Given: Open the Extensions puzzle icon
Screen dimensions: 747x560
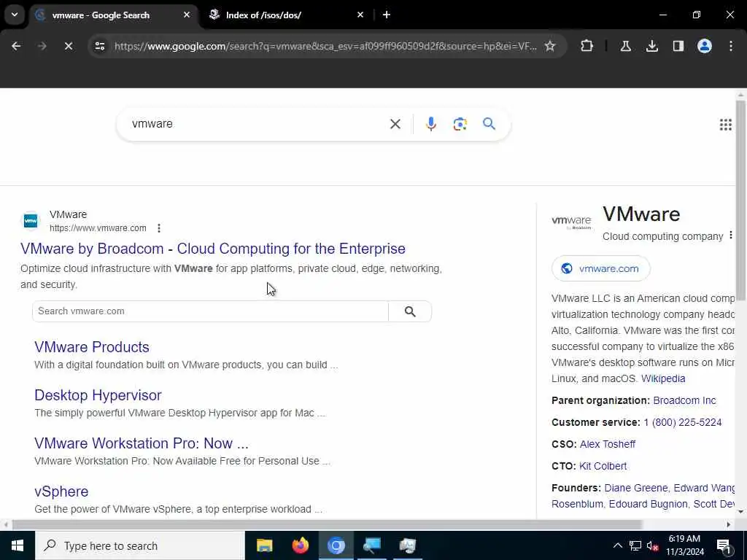Looking at the screenshot, I should pyautogui.click(x=587, y=46).
